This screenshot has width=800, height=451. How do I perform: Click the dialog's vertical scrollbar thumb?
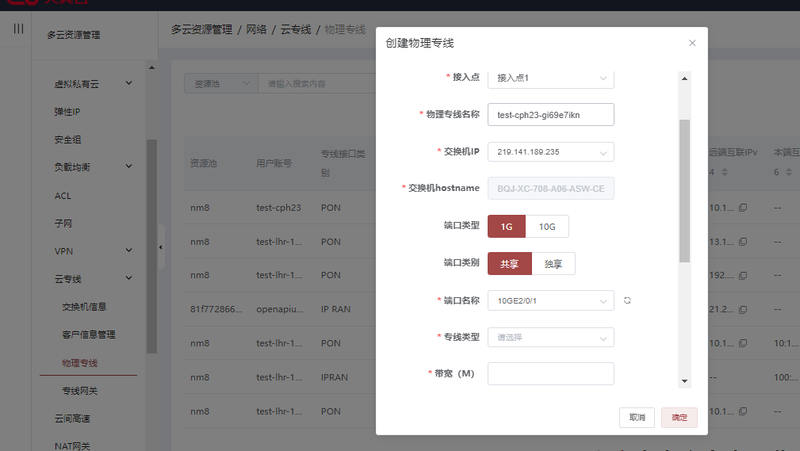click(x=684, y=190)
